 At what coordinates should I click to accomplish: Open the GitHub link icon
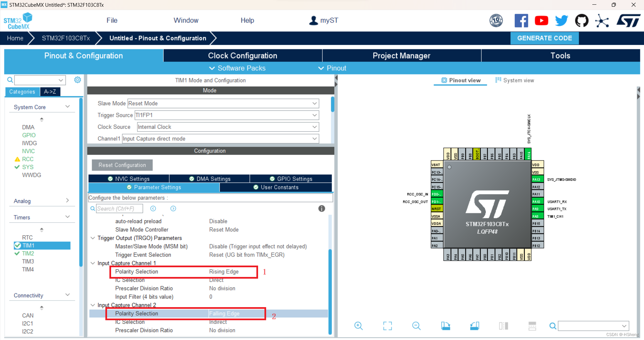pyautogui.click(x=582, y=21)
